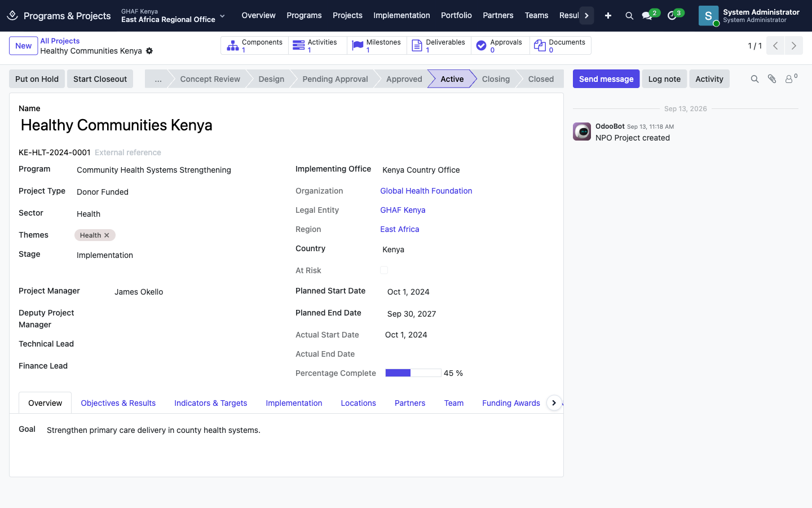Click the Send message button
This screenshot has width=812, height=508.
(606, 79)
